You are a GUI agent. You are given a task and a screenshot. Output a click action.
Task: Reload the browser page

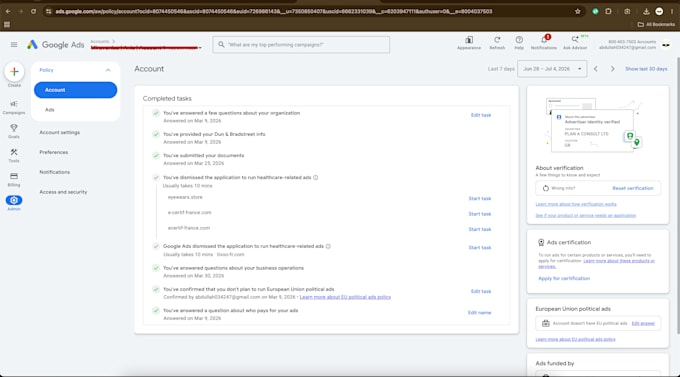[33, 11]
